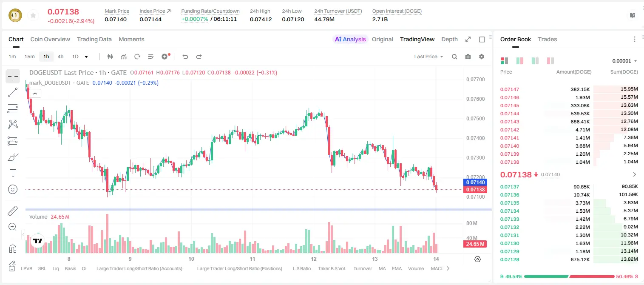
Task: Open the Last Price dropdown
Action: pyautogui.click(x=428, y=57)
